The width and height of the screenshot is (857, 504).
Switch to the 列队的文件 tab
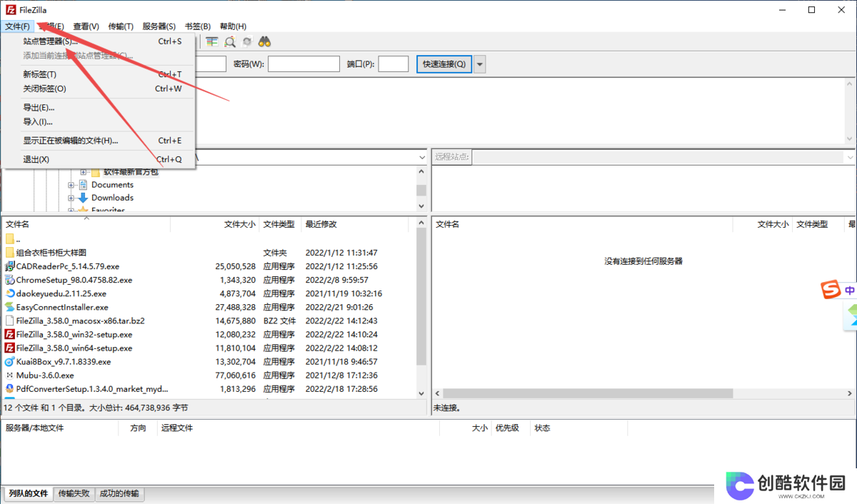pos(29,493)
